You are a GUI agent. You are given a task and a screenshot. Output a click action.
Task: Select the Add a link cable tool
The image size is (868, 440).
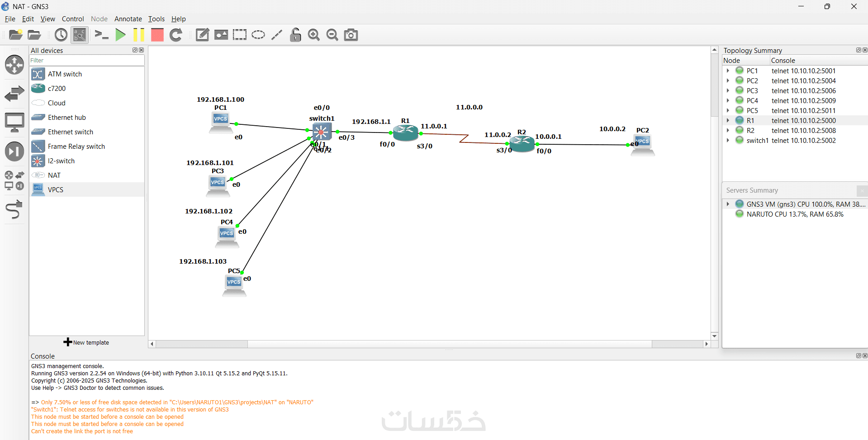click(x=14, y=209)
